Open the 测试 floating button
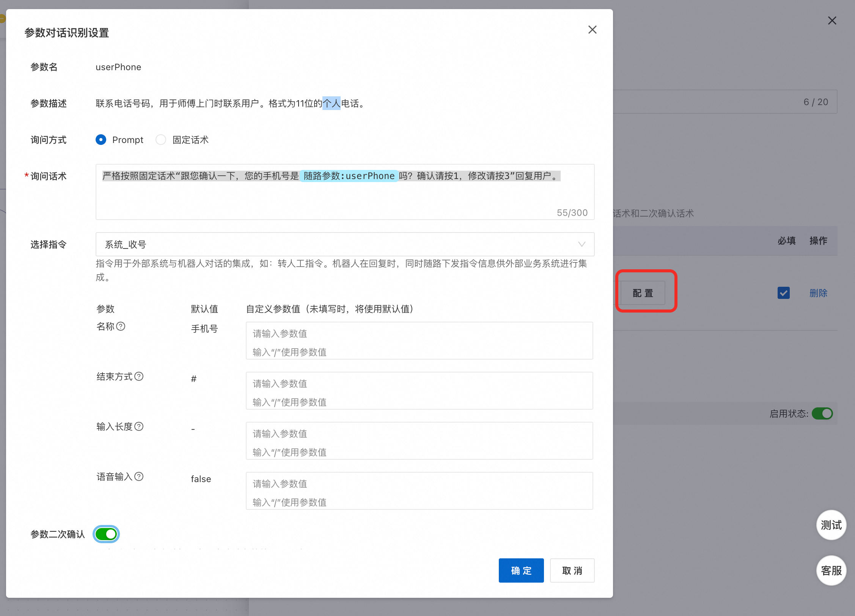855x616 pixels. (831, 525)
